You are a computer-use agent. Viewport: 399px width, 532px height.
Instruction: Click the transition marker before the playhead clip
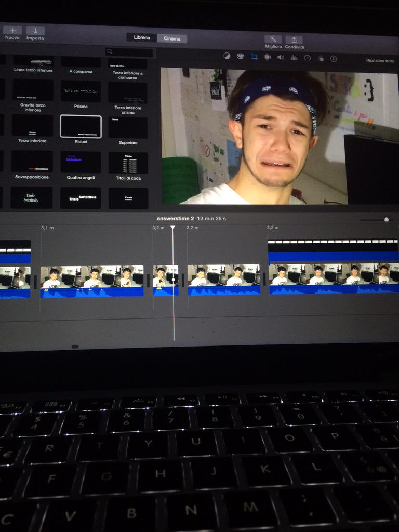[148, 280]
